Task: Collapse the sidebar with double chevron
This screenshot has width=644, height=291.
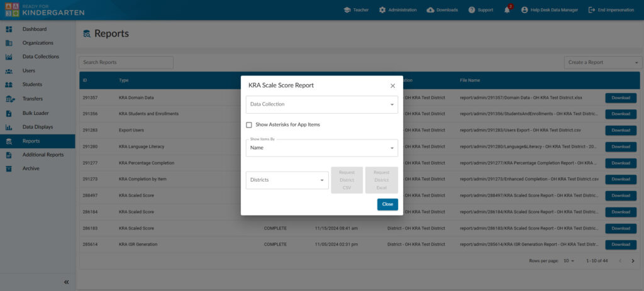Action: [67, 282]
